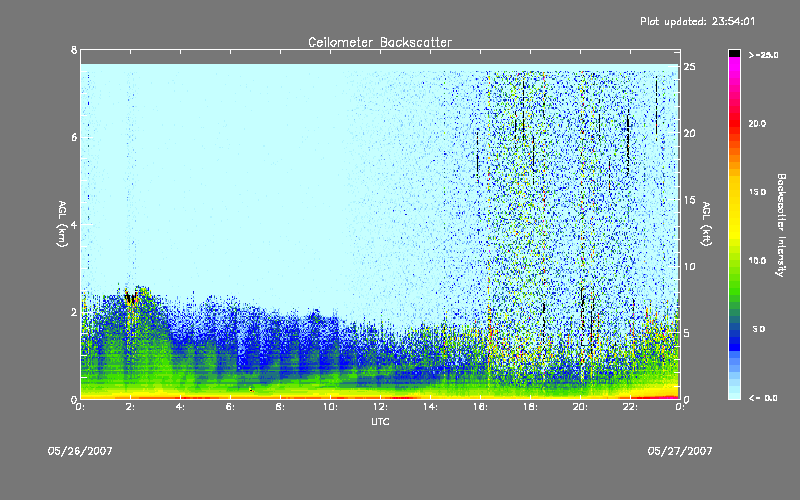Click the 15.0 colorbar tick label
The image size is (800, 500).
pos(757,192)
